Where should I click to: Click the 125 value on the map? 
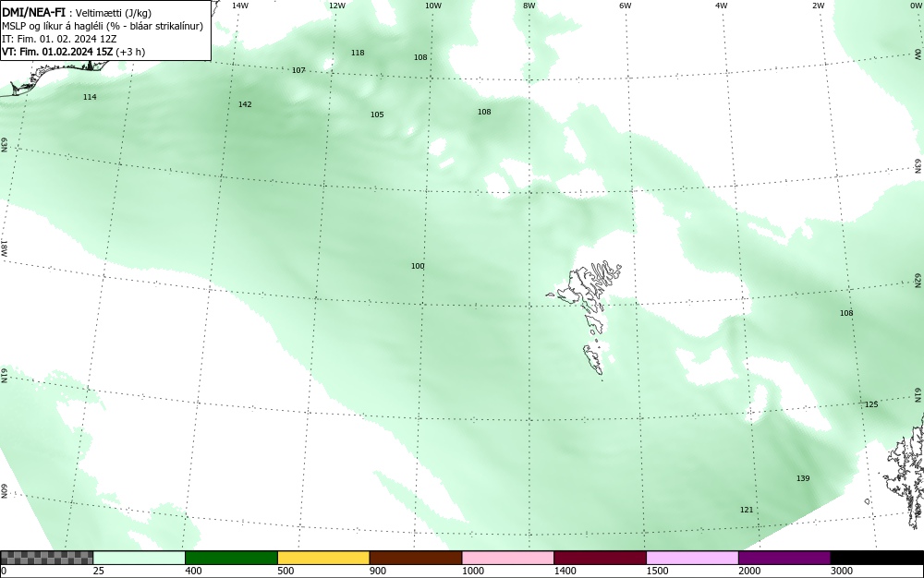click(x=871, y=404)
